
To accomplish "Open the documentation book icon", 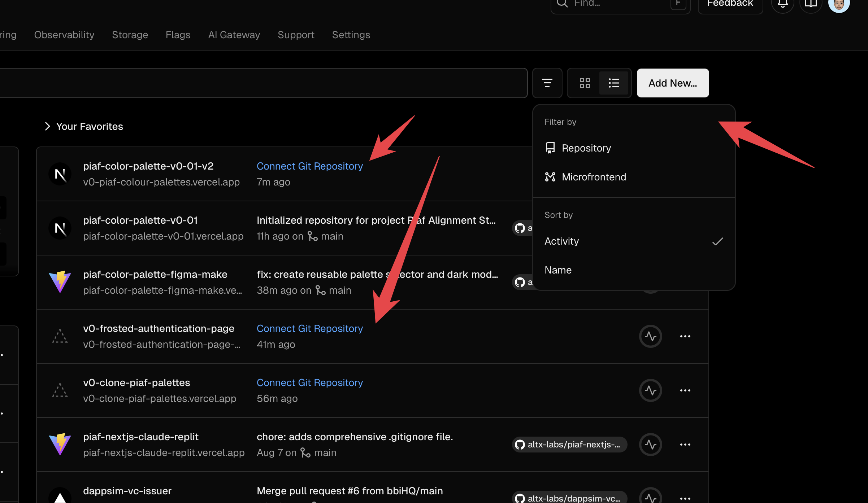I will [811, 4].
